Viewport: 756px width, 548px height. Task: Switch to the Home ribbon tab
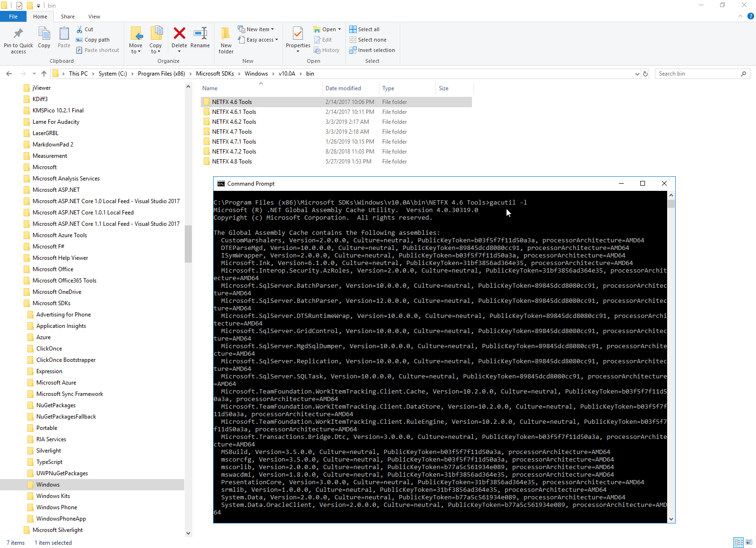tap(40, 17)
